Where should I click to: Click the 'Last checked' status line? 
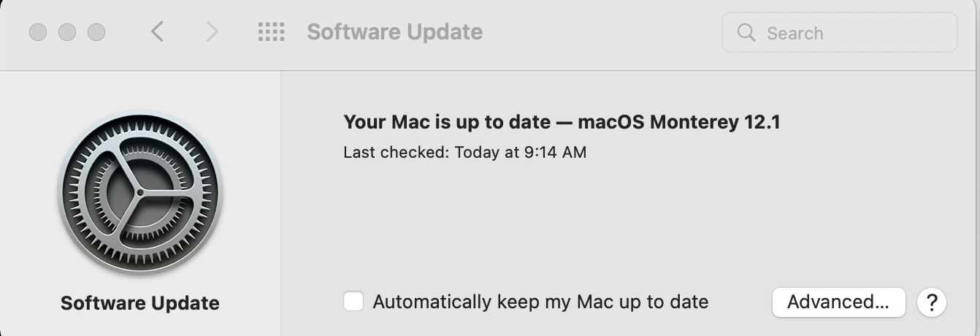(x=465, y=153)
